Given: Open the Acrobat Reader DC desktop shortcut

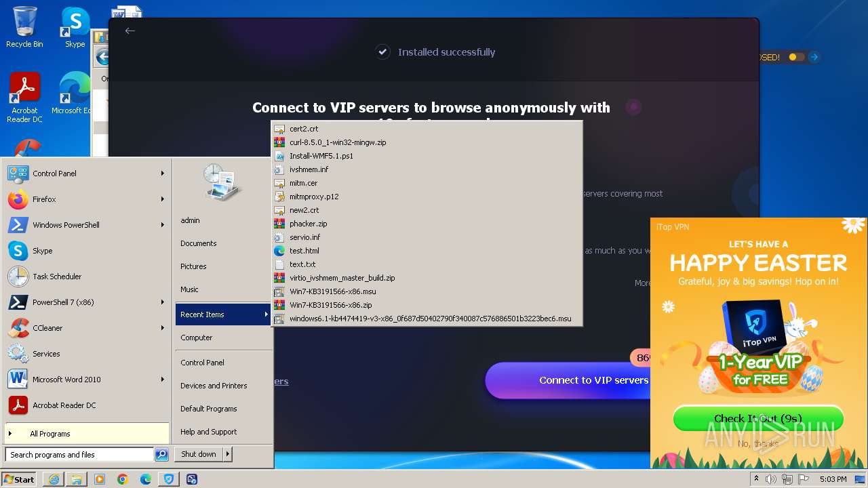Looking at the screenshot, I should point(24,98).
